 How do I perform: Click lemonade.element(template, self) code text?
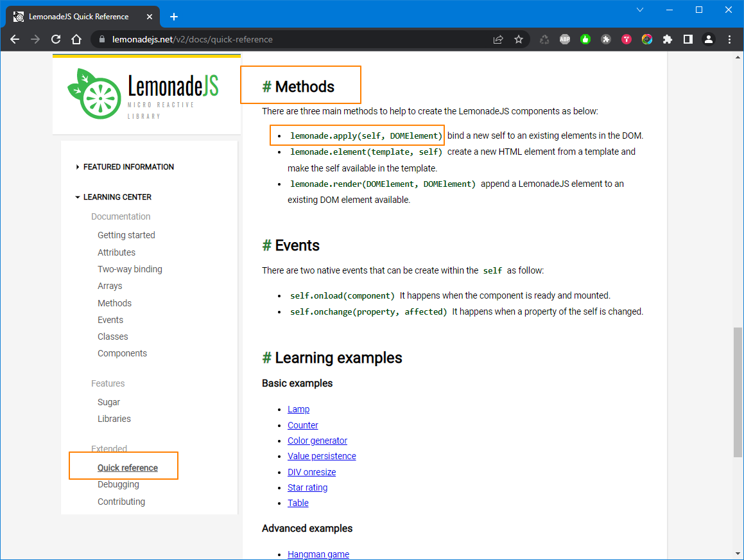coord(366,152)
